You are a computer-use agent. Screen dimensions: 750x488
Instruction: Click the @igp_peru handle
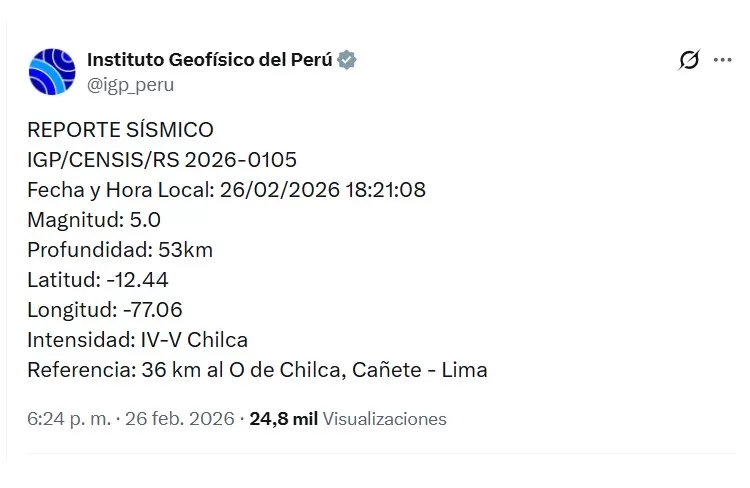coord(130,85)
